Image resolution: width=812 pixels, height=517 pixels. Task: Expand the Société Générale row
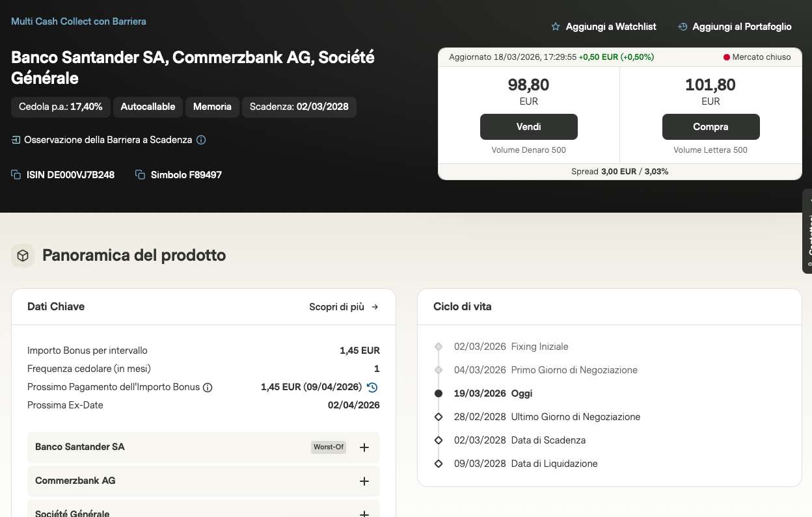364,513
